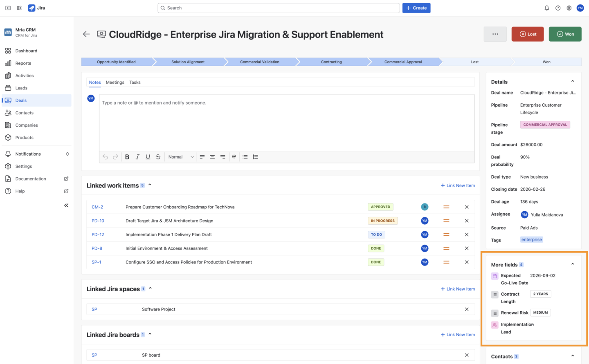Screen dimensions: 589x364
Task: Link a new item to work items
Action: [458, 185]
